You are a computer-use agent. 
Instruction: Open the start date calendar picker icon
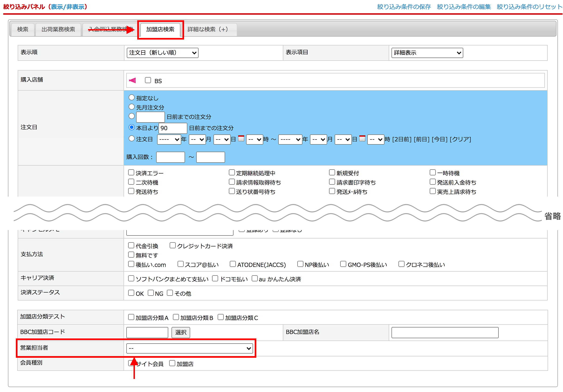(x=241, y=139)
